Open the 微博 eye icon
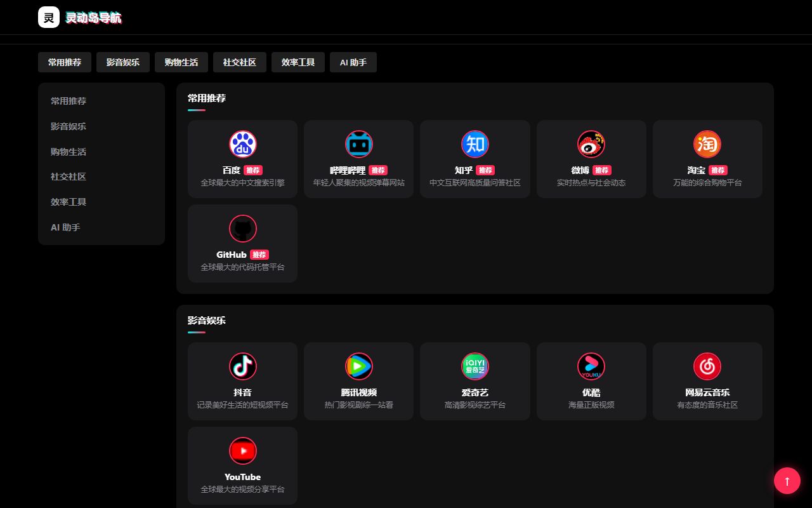The height and width of the screenshot is (508, 812). coord(591,144)
